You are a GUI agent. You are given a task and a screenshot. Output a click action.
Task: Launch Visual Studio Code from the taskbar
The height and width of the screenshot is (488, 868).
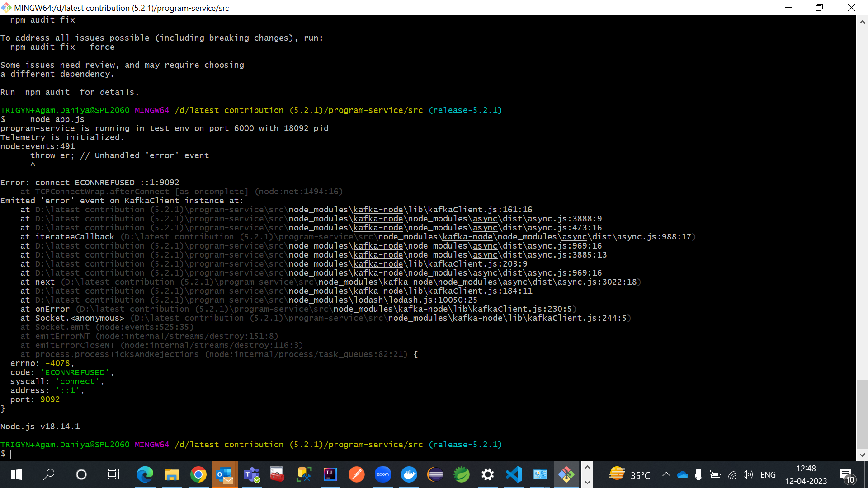(514, 474)
